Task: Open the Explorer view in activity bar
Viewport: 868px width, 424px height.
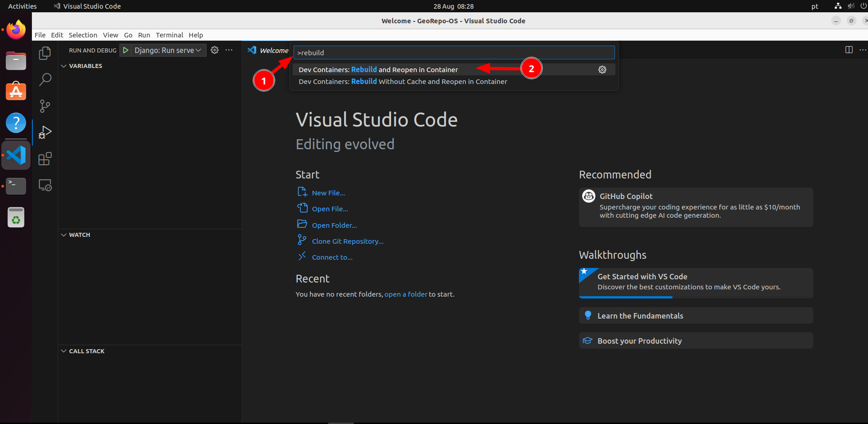Action: click(x=45, y=53)
